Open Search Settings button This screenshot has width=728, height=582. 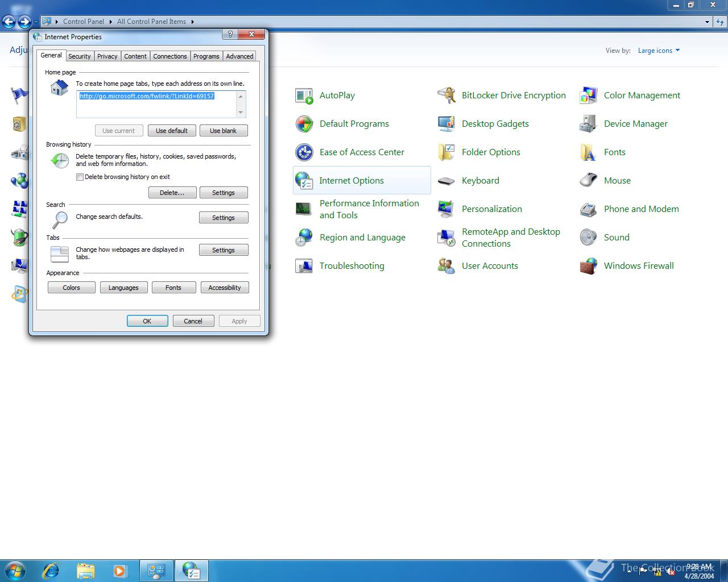pyautogui.click(x=224, y=218)
